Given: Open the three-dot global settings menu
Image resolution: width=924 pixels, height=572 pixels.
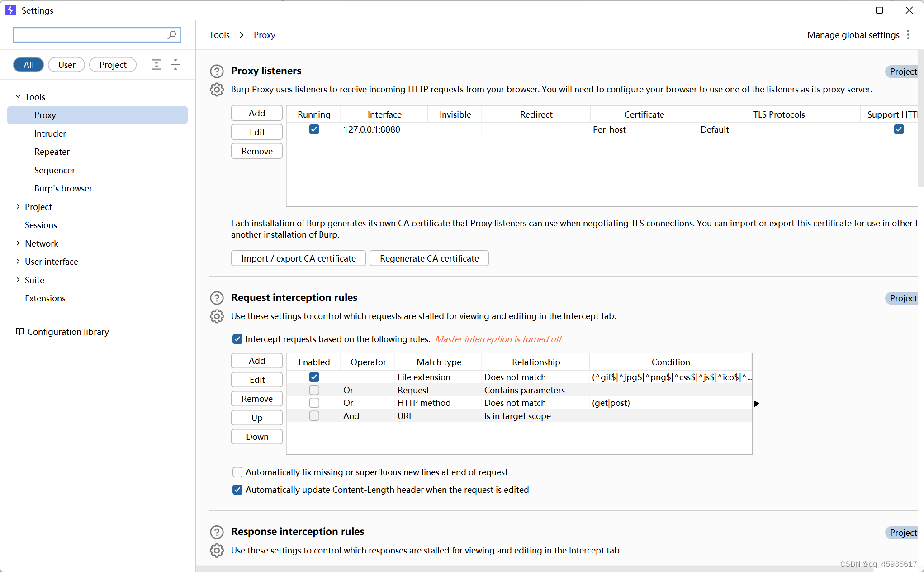Looking at the screenshot, I should click(x=908, y=35).
